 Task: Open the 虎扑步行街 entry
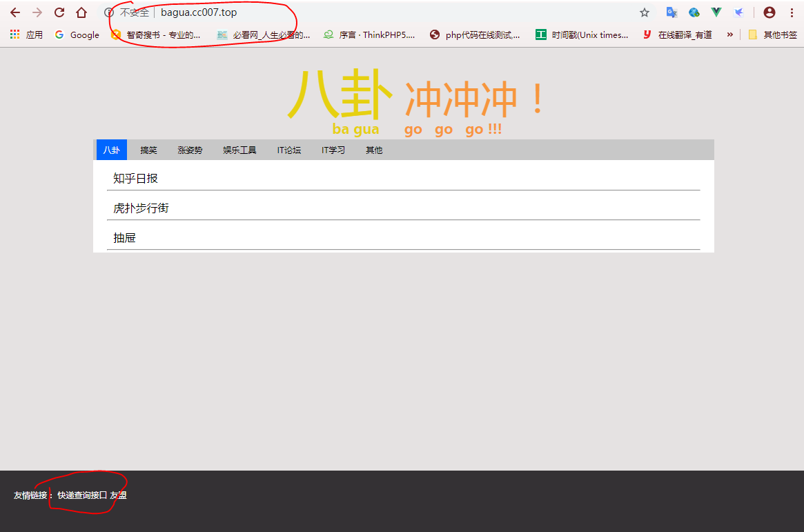pos(141,208)
